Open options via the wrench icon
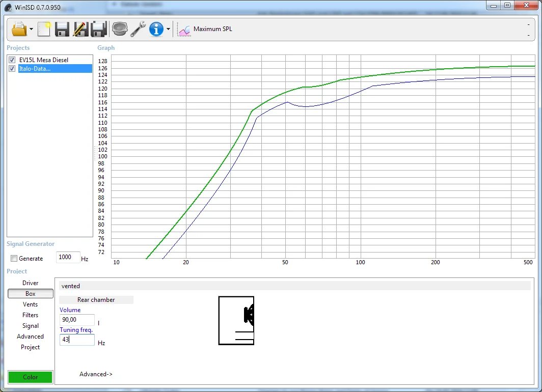The image size is (542, 392). (138, 29)
